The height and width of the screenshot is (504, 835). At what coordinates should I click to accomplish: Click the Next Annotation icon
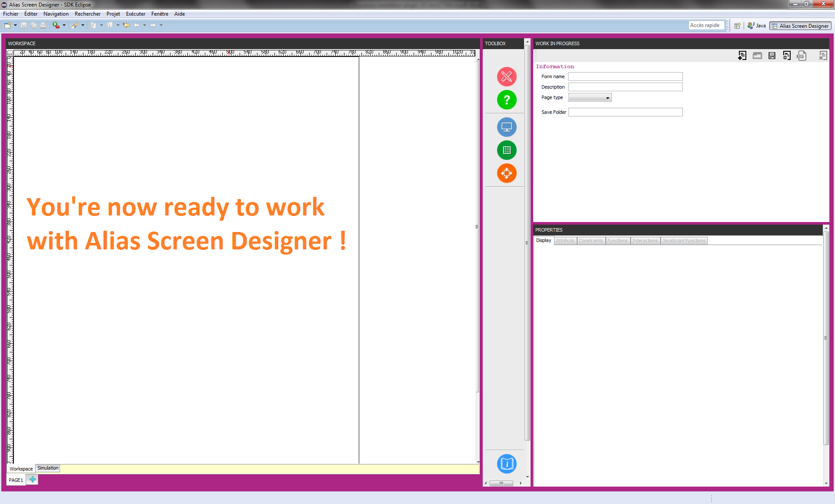pos(93,25)
